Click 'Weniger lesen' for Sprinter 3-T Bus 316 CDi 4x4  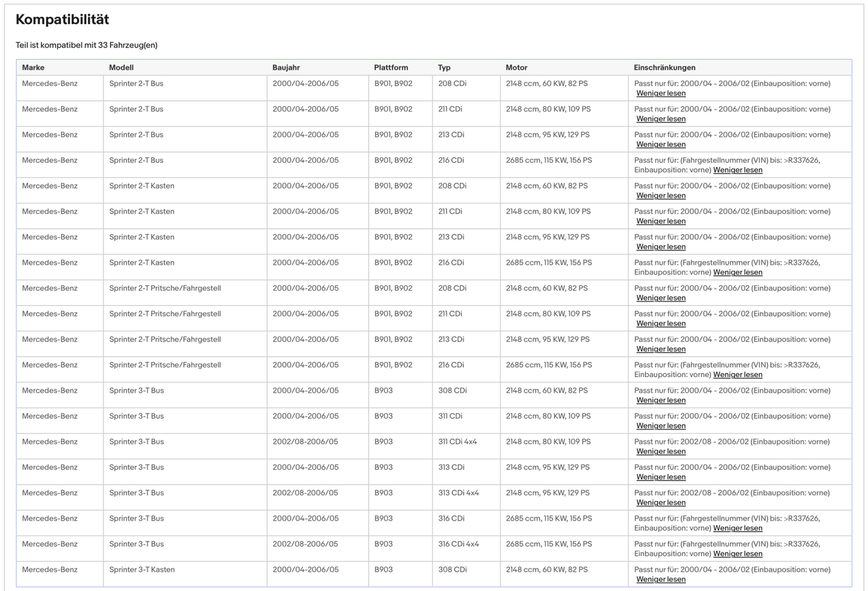click(737, 554)
